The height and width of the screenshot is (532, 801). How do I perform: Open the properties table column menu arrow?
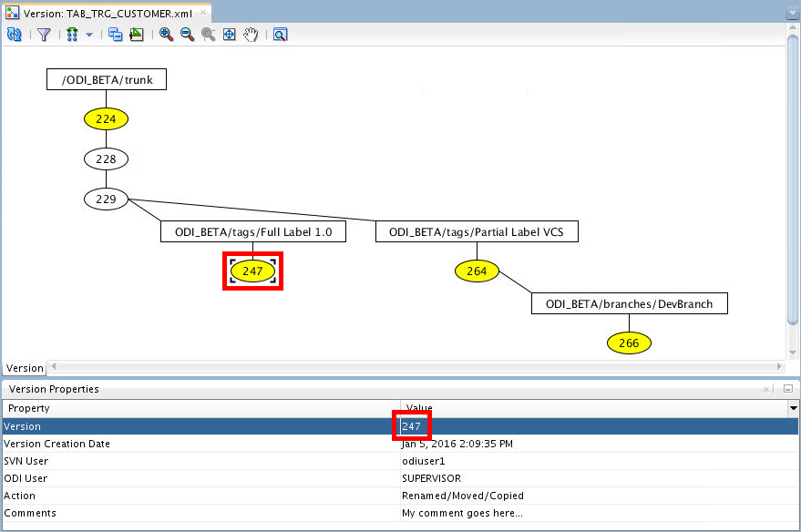point(794,408)
